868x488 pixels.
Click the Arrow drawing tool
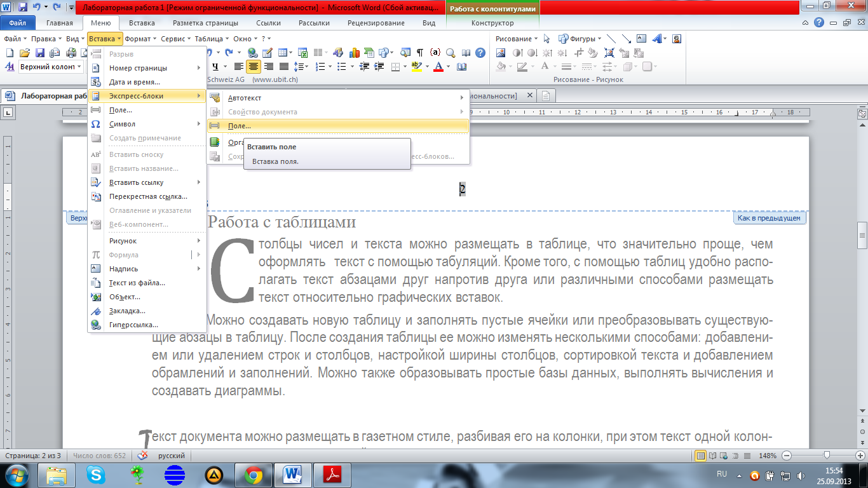[627, 39]
